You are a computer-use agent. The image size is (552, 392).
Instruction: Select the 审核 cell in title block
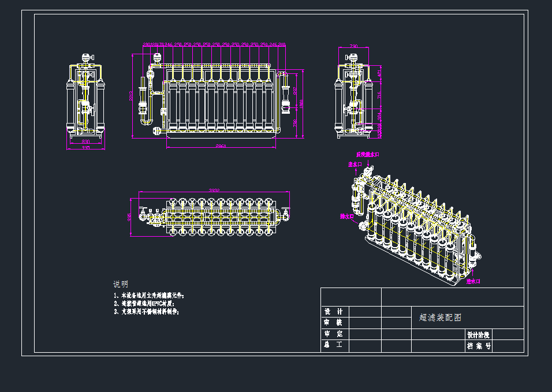(x=334, y=323)
